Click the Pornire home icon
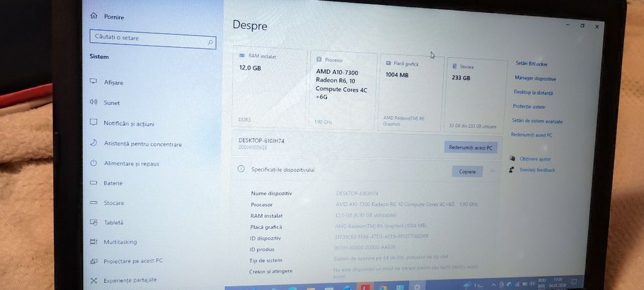The image size is (644, 290). tap(93, 15)
